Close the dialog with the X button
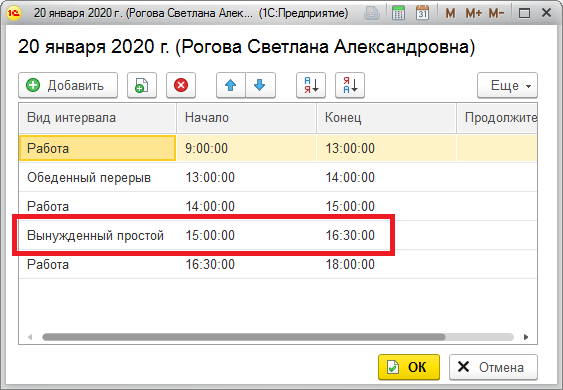This screenshot has width=563, height=390. (546, 13)
